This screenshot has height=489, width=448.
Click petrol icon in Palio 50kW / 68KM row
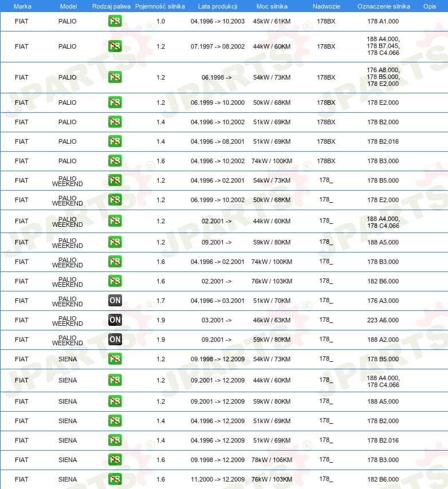click(x=115, y=102)
